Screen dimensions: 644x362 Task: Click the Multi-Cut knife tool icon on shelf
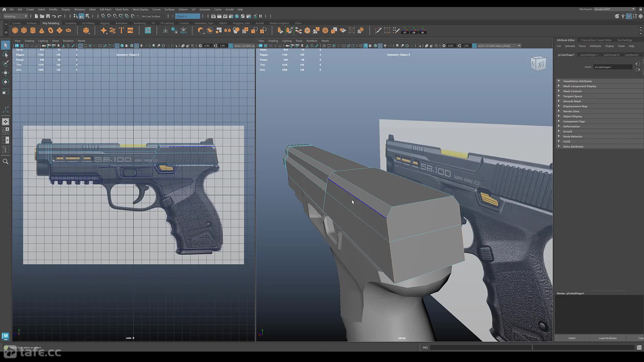[x=378, y=31]
